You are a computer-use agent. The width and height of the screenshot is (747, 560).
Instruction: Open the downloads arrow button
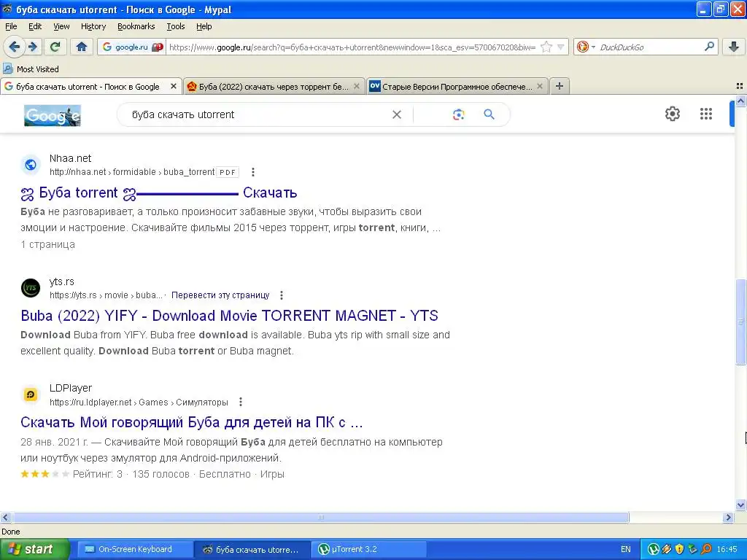point(734,47)
